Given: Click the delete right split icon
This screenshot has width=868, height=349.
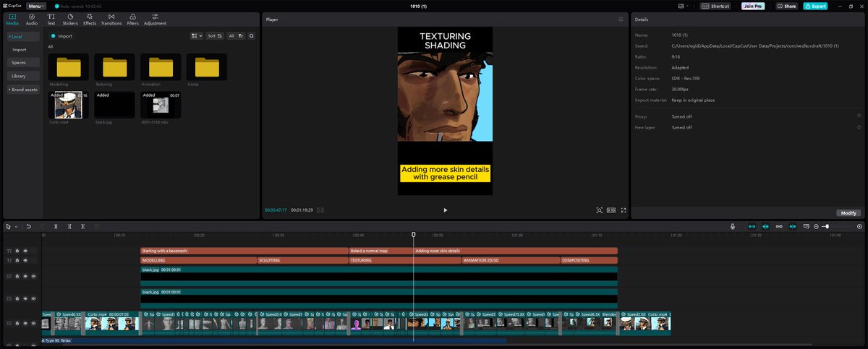Looking at the screenshot, I should (x=82, y=226).
